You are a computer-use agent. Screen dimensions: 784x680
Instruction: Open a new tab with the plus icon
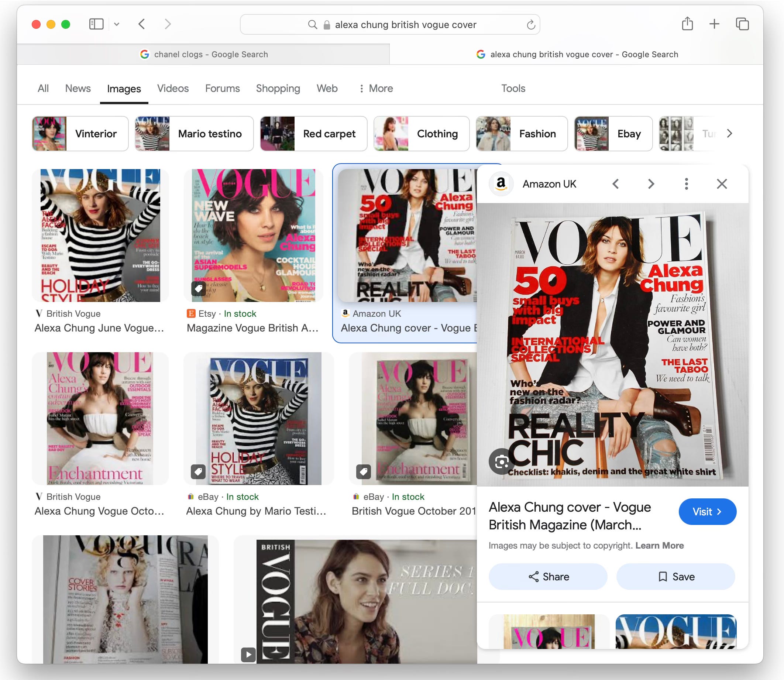click(x=714, y=24)
